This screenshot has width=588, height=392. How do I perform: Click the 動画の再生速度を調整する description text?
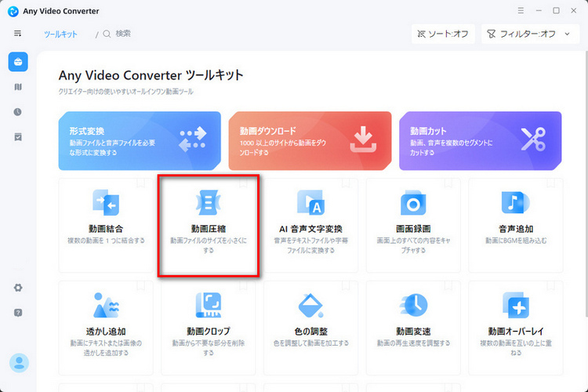[x=413, y=343]
